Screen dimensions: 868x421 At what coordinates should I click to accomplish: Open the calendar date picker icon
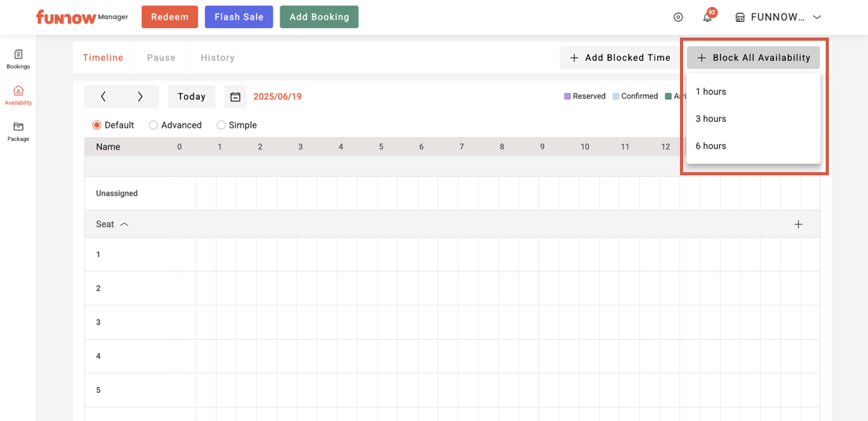click(235, 97)
